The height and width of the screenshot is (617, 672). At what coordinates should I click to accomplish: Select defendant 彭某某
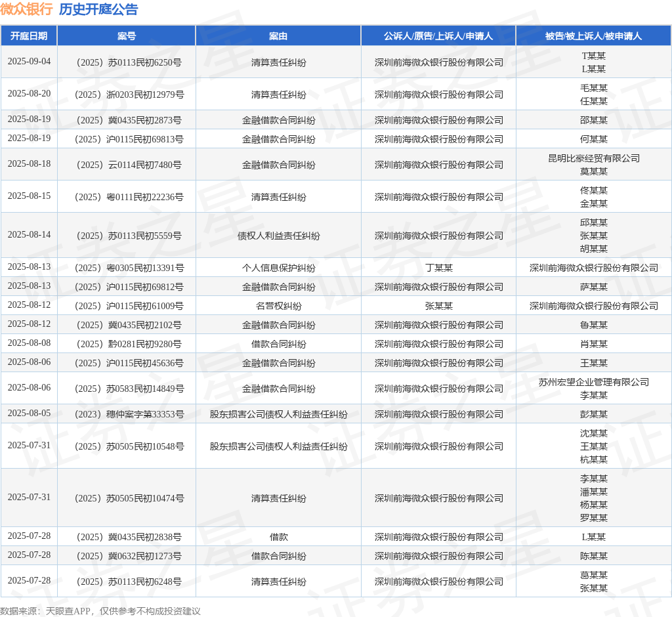593,415
